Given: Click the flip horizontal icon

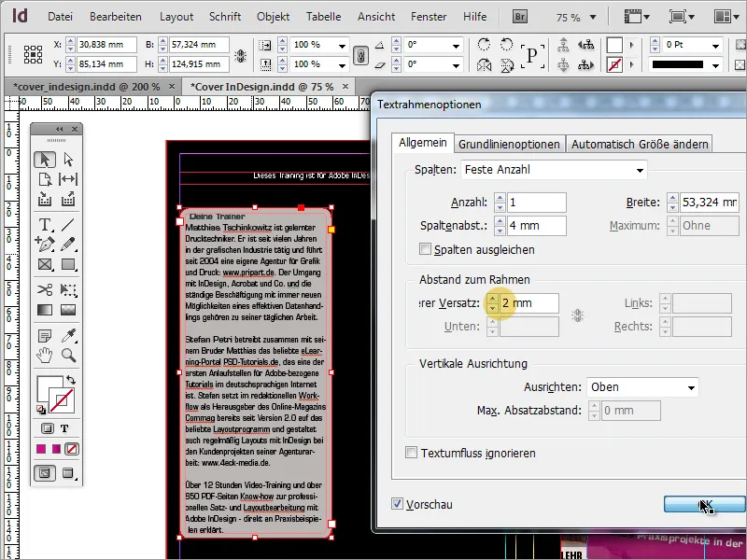Looking at the screenshot, I should (484, 64).
